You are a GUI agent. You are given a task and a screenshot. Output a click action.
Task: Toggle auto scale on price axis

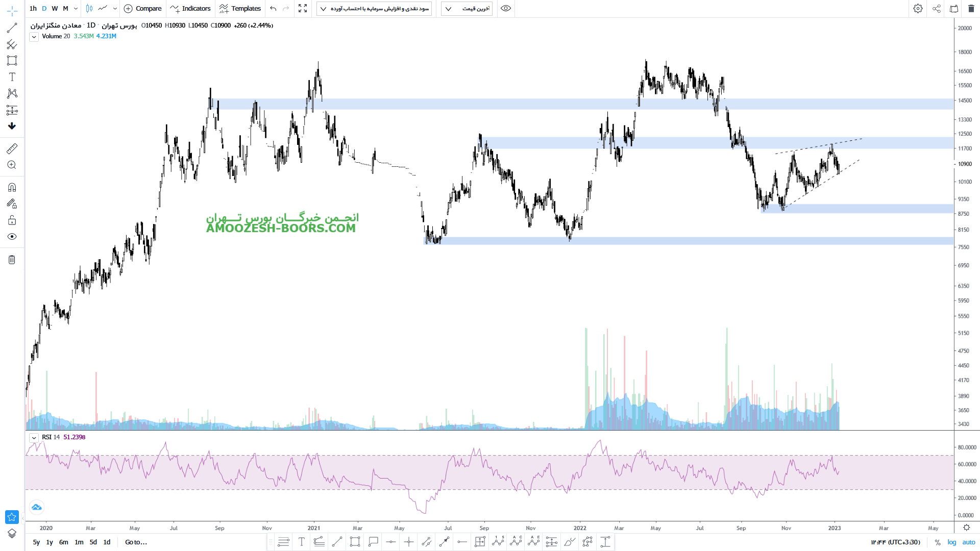point(968,542)
